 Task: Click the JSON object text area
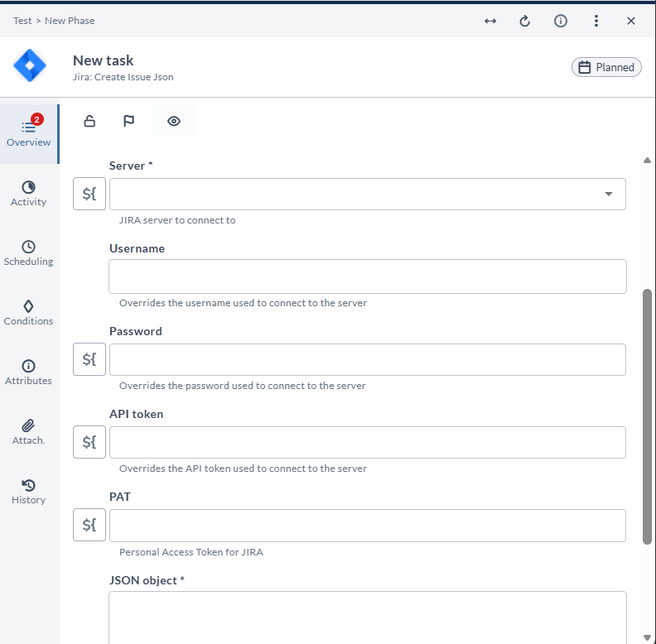click(367, 618)
